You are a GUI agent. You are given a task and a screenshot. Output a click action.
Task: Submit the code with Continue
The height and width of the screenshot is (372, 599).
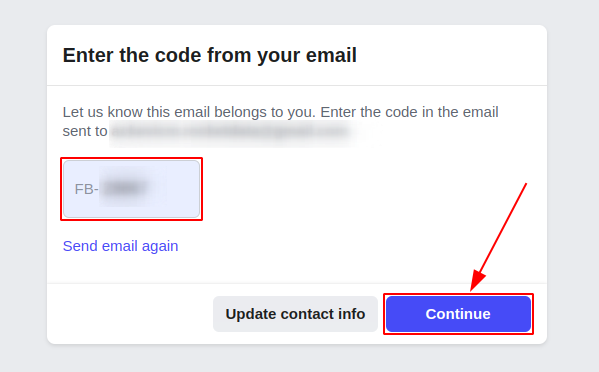[458, 314]
